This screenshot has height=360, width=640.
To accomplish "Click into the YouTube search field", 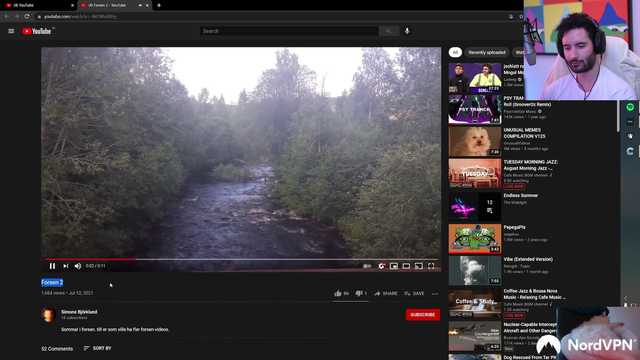I will (x=289, y=31).
